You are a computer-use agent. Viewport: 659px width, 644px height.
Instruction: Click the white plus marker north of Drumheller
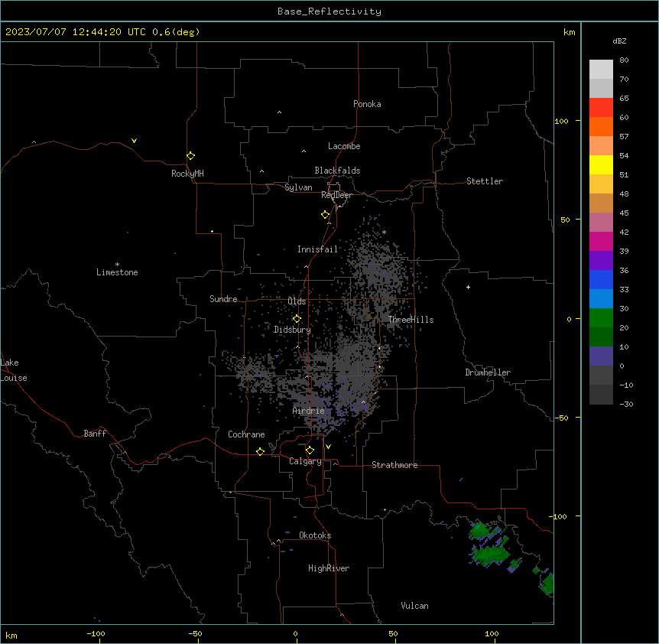tap(468, 287)
